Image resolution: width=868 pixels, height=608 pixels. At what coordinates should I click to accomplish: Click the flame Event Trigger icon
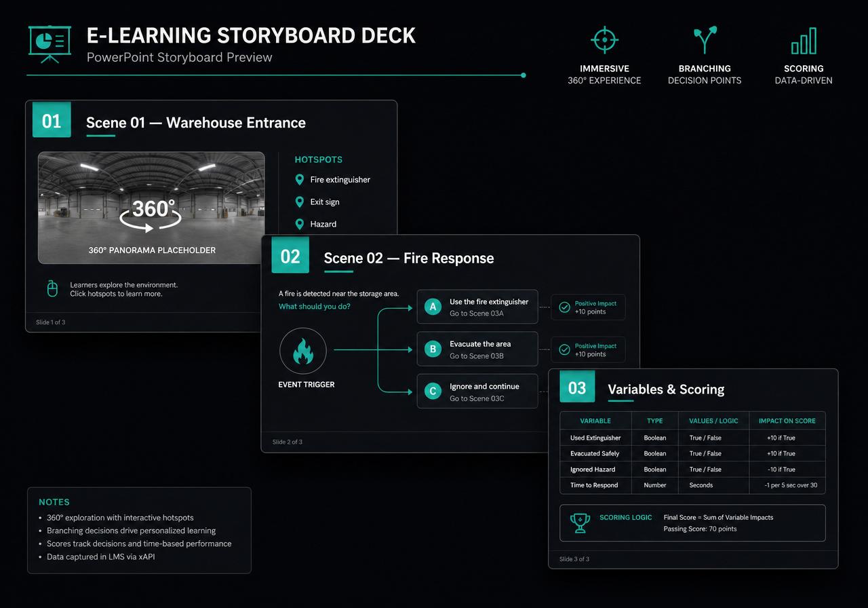click(303, 351)
